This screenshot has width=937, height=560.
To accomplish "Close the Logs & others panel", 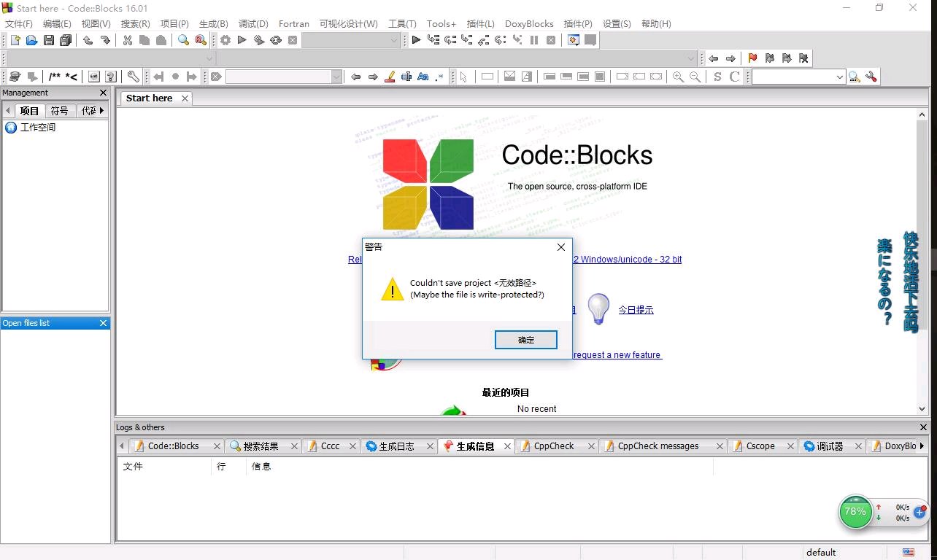I will tap(923, 427).
